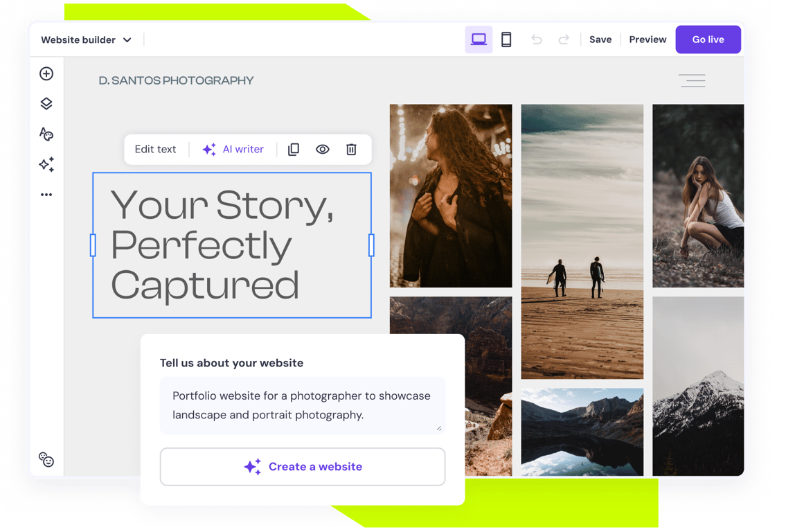Delete the heading with the trash icon

(x=351, y=149)
